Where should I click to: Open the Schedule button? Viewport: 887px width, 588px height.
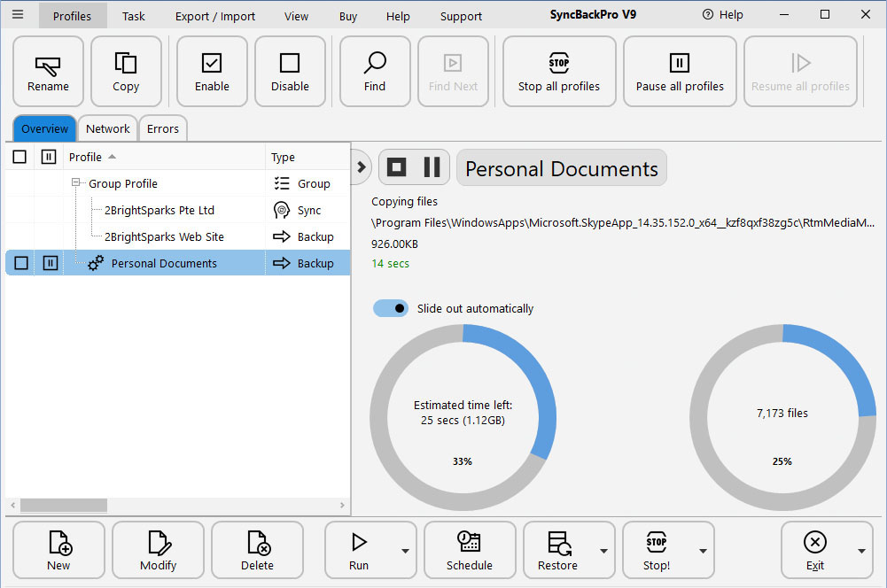point(470,550)
